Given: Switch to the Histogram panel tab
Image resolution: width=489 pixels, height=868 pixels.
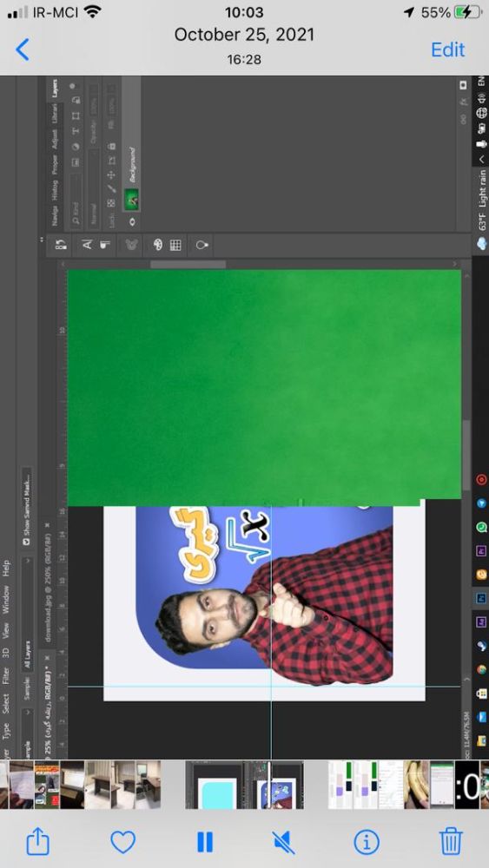Looking at the screenshot, I should [x=54, y=190].
